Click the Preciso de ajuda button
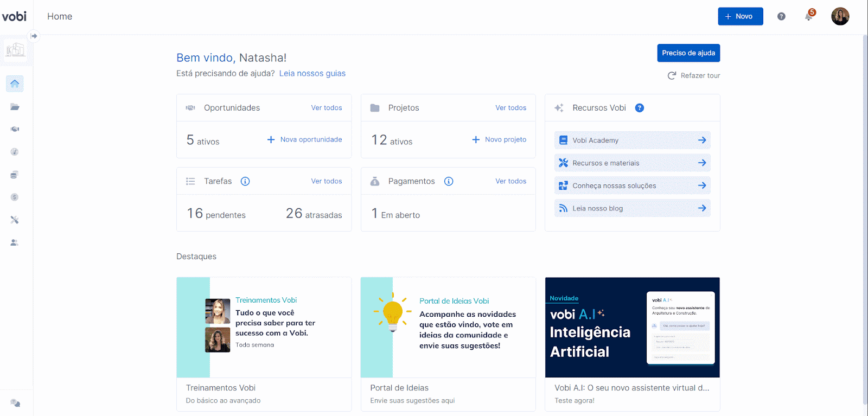This screenshot has height=416, width=868. (x=688, y=53)
